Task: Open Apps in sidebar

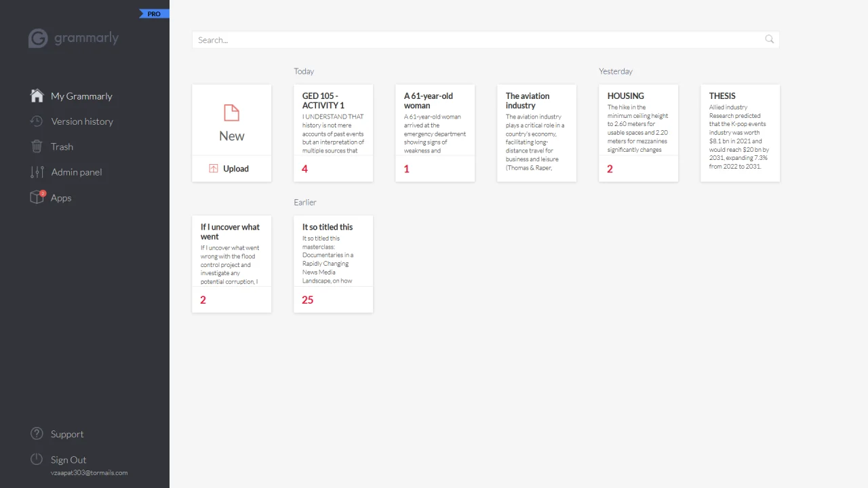Action: [x=61, y=198]
